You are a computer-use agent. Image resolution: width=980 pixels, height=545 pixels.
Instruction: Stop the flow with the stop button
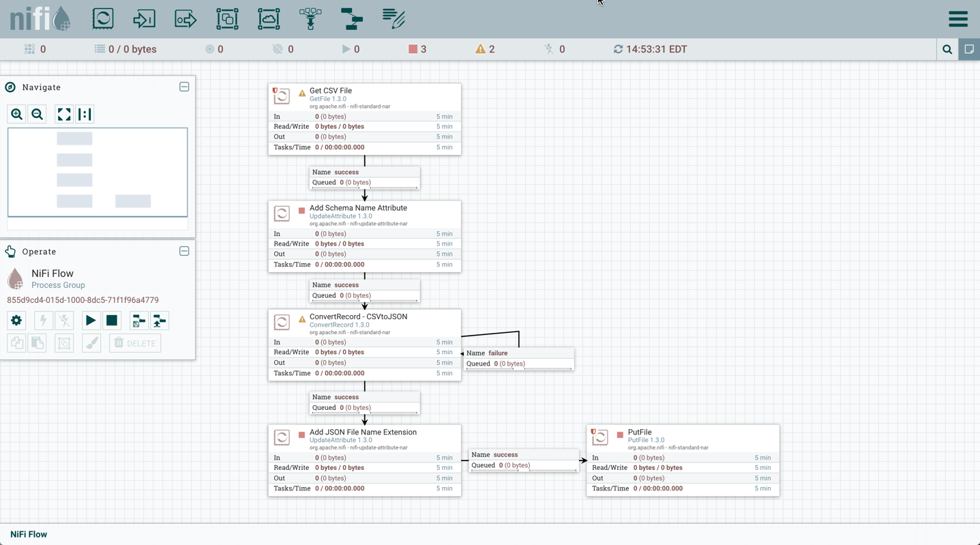[112, 321]
